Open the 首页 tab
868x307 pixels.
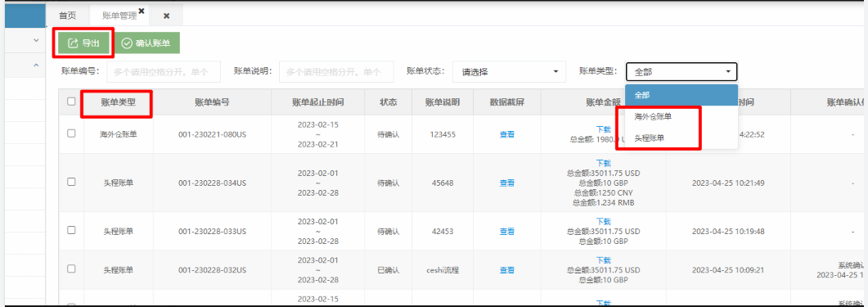pos(68,16)
